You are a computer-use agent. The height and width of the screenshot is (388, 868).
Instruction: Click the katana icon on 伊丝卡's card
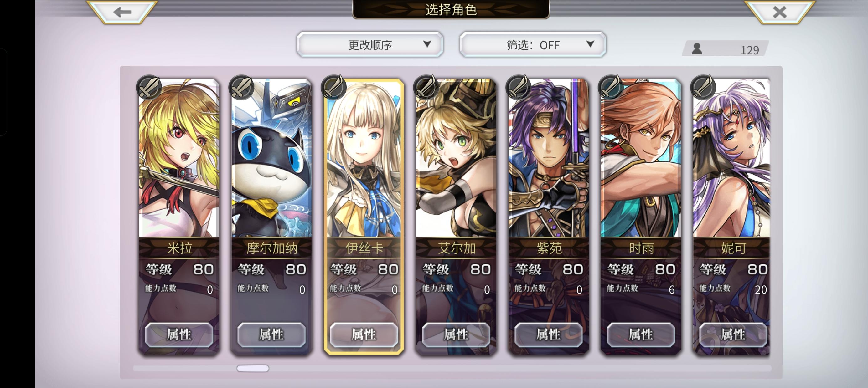click(x=333, y=87)
